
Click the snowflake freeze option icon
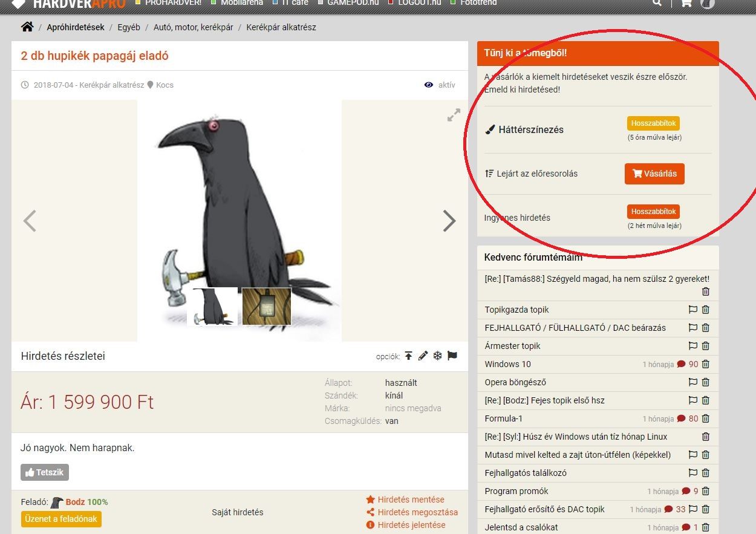[x=437, y=356]
